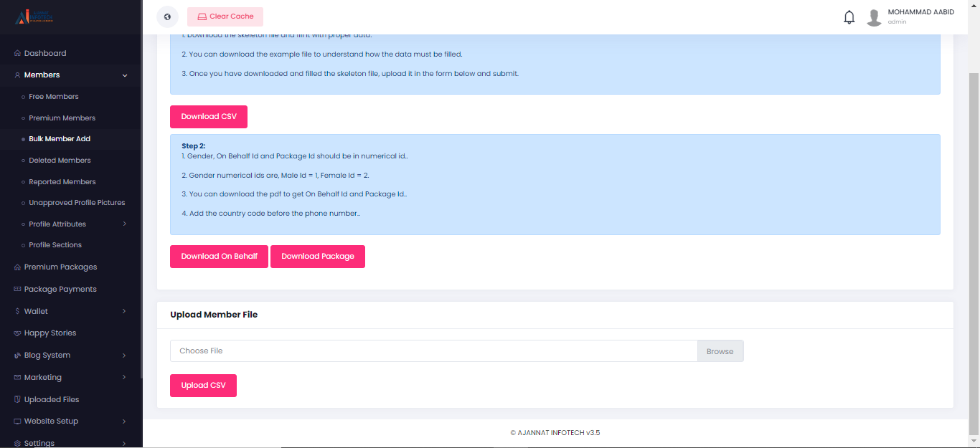Click the Marketing envelope icon
The width and height of the screenshot is (980, 448).
point(17,378)
